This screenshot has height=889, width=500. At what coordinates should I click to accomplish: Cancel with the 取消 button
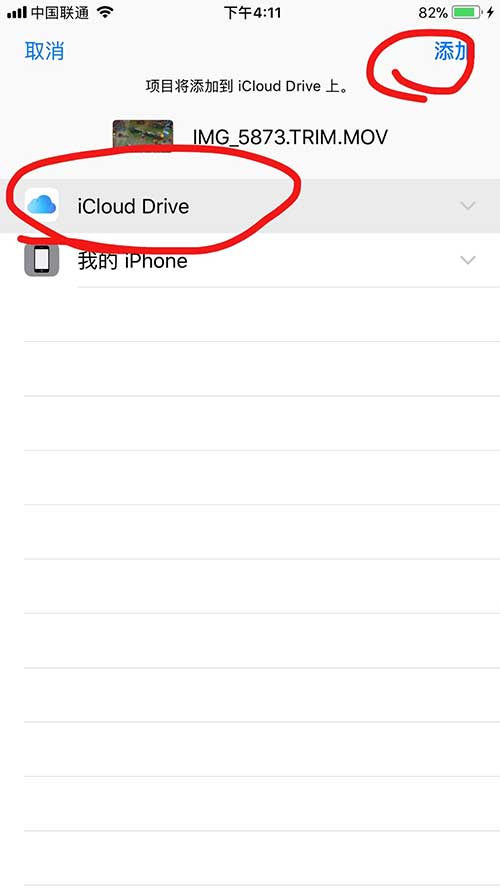(x=44, y=51)
